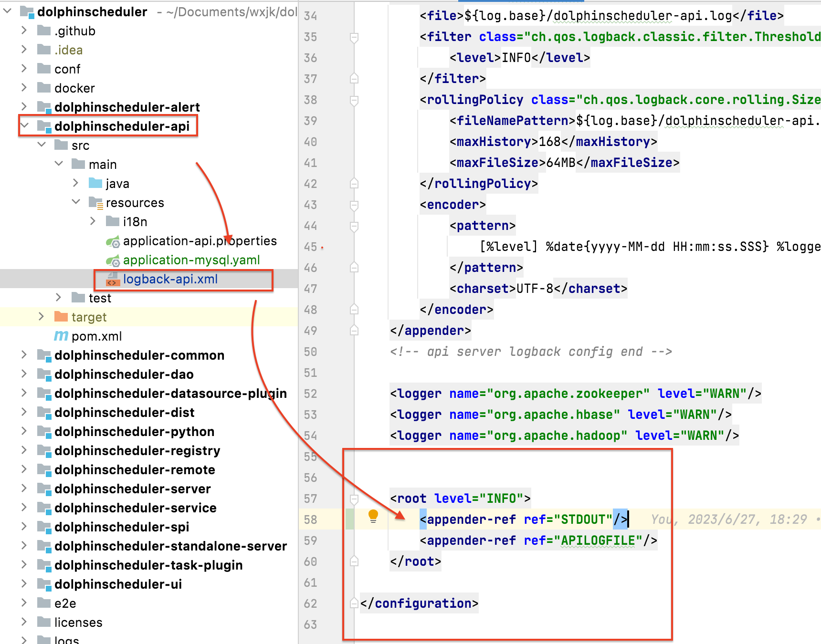Expand the dolphinscheduler-common module
Viewport: 821px width, 644px height.
click(24, 355)
